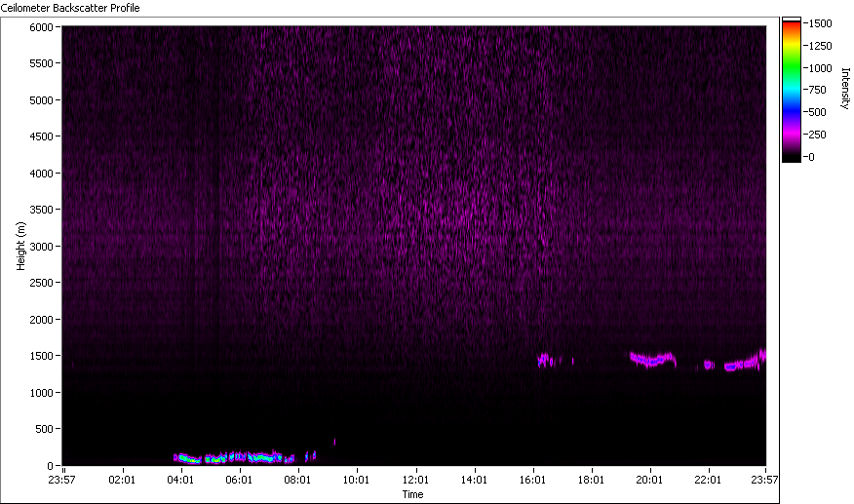The width and height of the screenshot is (854, 504).
Task: Click the cloud echo at 1500 m near 16:01
Action: click(546, 360)
